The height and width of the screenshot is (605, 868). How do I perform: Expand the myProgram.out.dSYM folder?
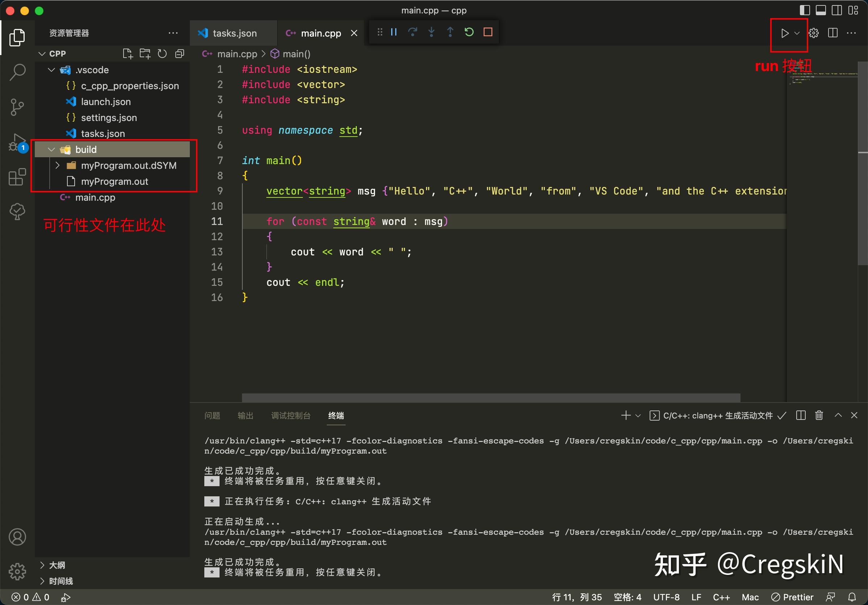pos(58,166)
